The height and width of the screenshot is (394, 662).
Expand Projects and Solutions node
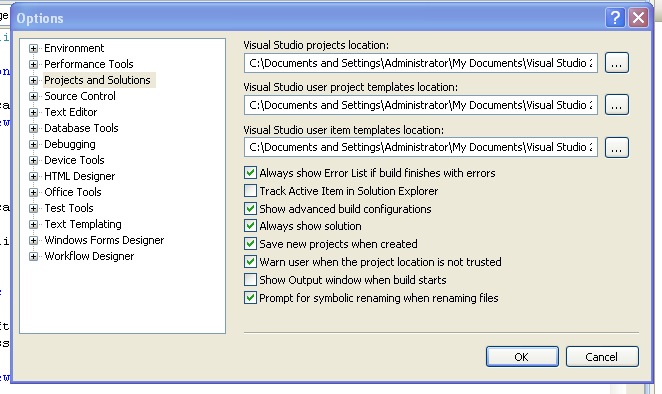[x=33, y=80]
